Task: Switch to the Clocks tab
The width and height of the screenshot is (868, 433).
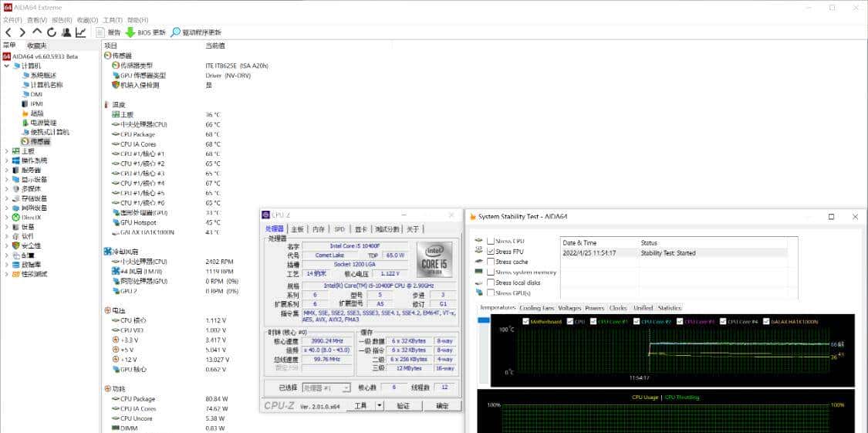Action: (x=618, y=308)
